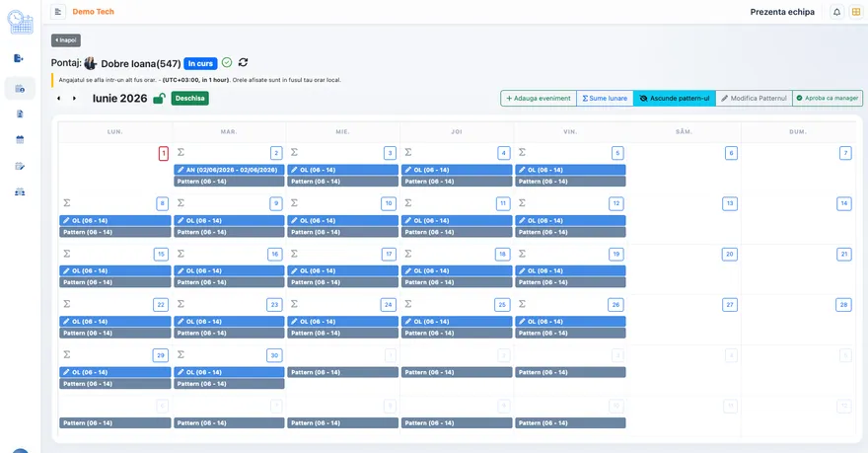Open the team icon in left sidebar
This screenshot has width=868, height=453.
20,192
